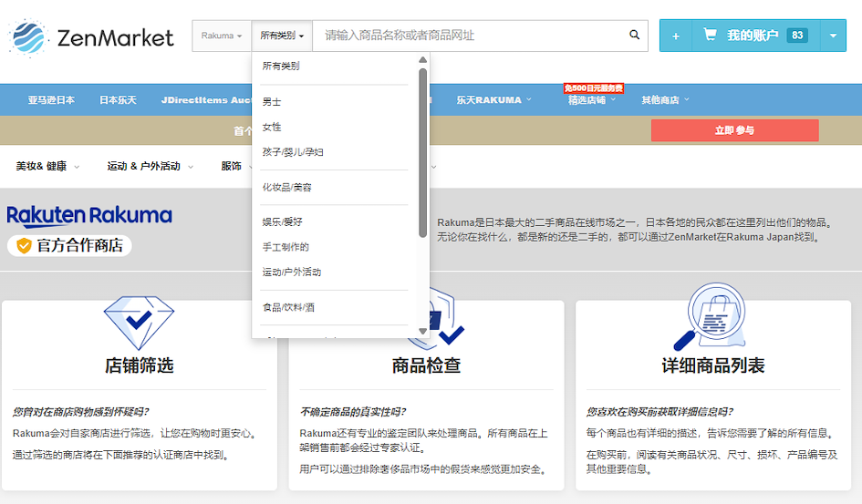Expand the account caret next to 我的账户
Image resolution: width=862 pixels, height=504 pixels.
pos(833,36)
